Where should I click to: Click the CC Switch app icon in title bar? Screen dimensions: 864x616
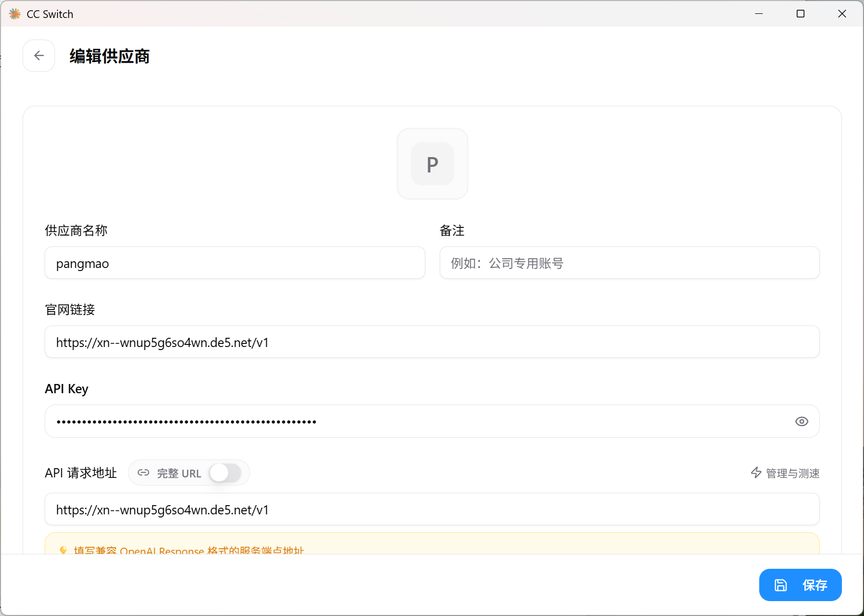click(x=15, y=14)
